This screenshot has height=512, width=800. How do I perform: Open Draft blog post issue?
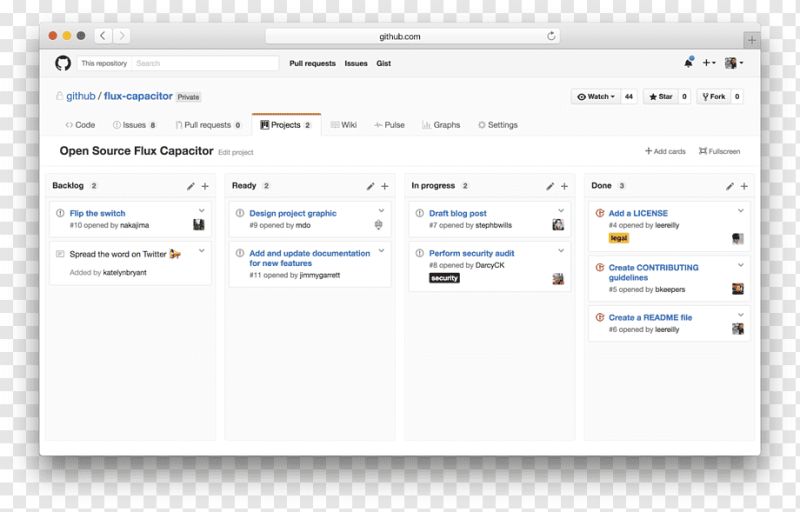pyautogui.click(x=458, y=213)
